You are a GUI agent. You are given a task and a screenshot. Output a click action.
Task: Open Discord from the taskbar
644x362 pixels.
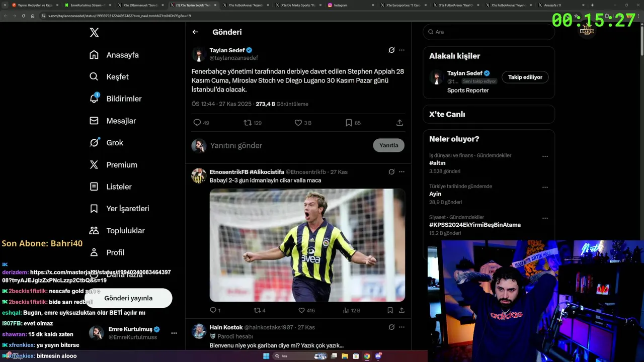pos(378,356)
